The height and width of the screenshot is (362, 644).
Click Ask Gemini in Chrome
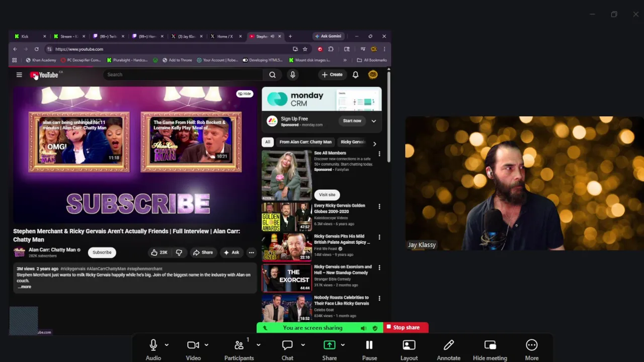point(328,36)
